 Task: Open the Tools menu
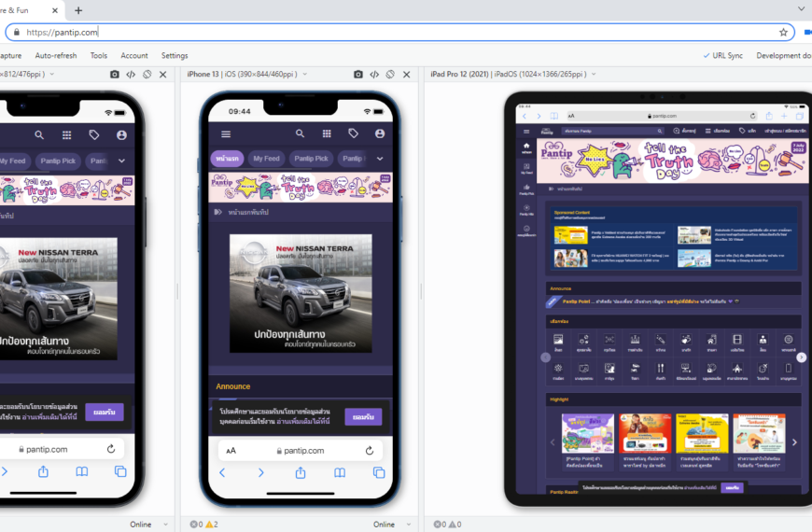[x=99, y=55]
